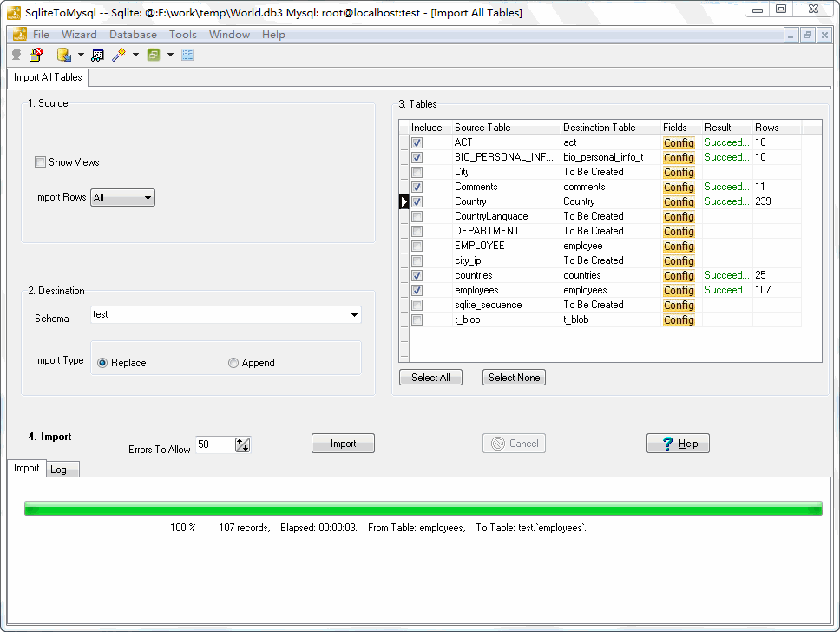Select the Append import type
The width and height of the screenshot is (840, 632).
coord(233,363)
